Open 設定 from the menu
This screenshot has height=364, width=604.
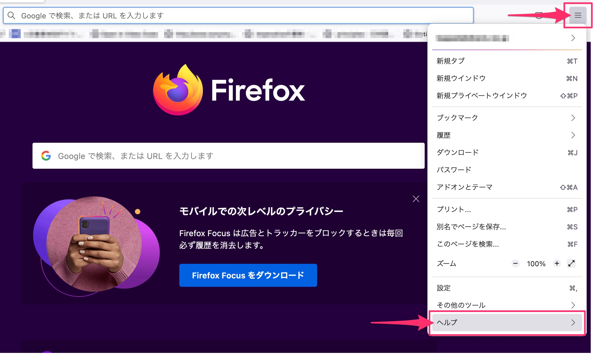coord(507,288)
